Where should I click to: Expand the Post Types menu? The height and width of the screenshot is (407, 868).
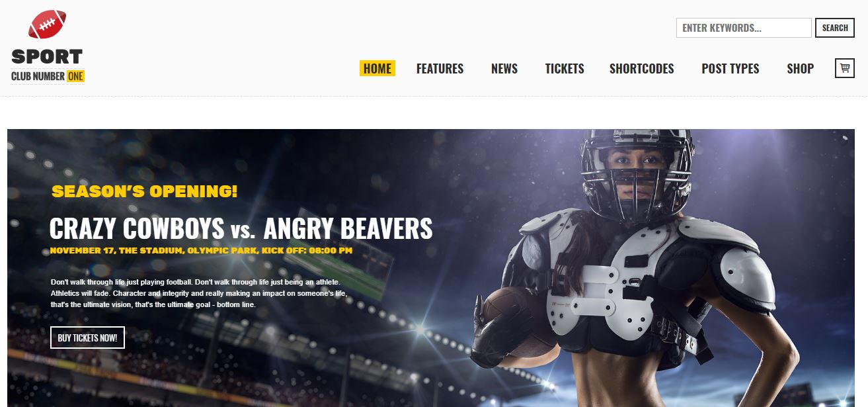pos(730,68)
